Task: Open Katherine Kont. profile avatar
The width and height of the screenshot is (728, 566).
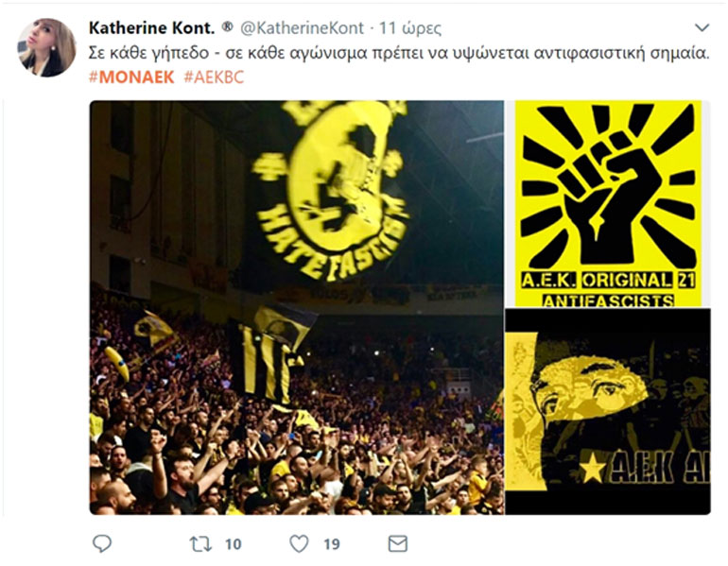Action: coord(46,47)
